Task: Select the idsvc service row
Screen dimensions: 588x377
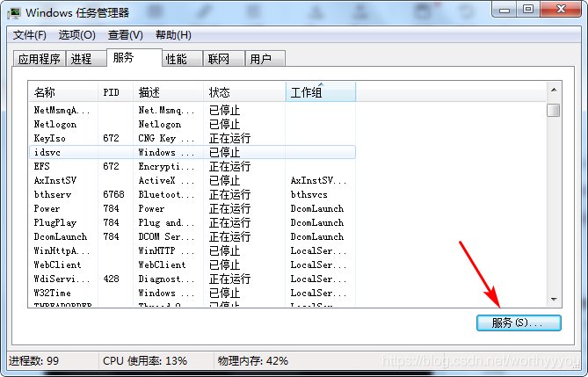Action: tap(192, 152)
